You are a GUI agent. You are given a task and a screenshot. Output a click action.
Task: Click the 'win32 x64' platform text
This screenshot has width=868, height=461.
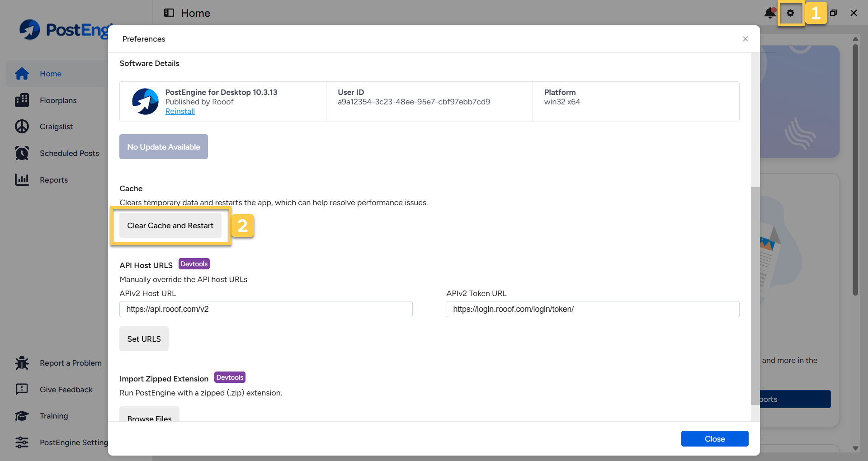pyautogui.click(x=562, y=102)
